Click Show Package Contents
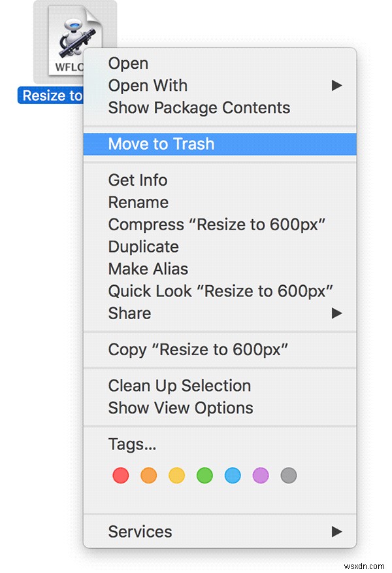Screen dimensions: 392x573 pos(199,108)
